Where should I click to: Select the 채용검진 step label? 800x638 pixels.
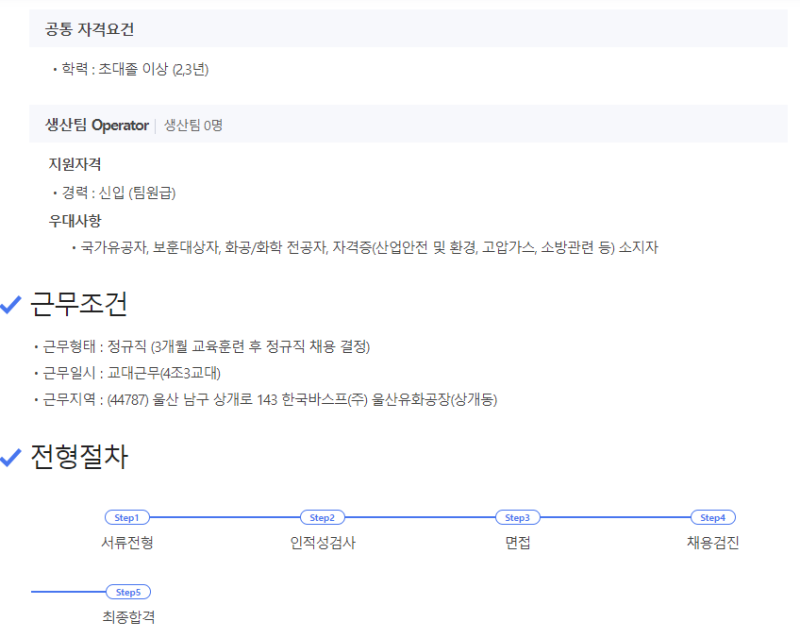712,543
